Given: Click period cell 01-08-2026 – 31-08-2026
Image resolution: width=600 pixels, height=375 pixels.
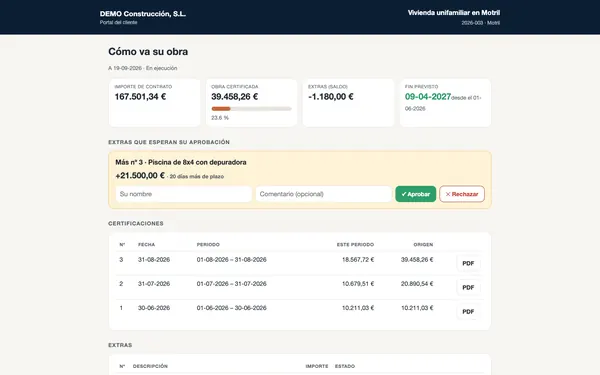Looking at the screenshot, I should [x=232, y=259].
